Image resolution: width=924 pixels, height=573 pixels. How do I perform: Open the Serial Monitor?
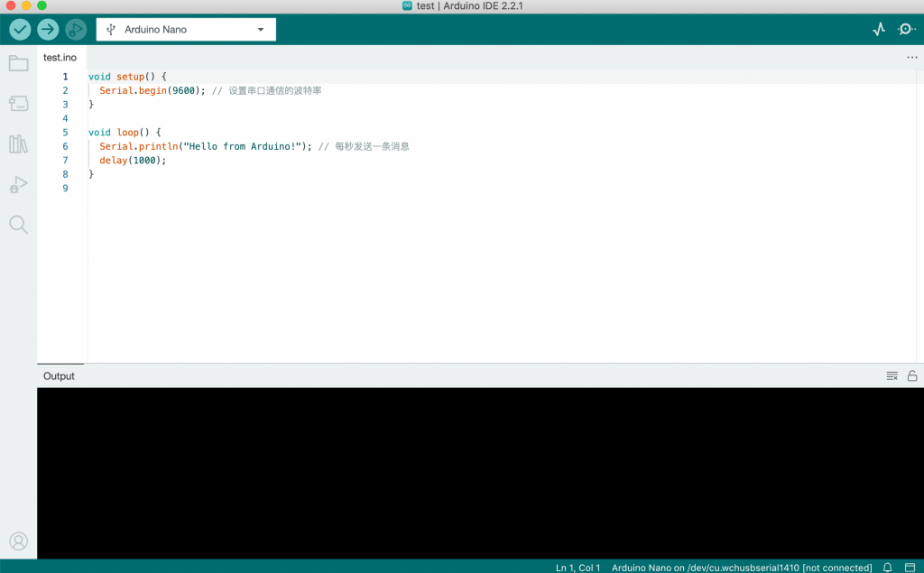[x=906, y=30]
